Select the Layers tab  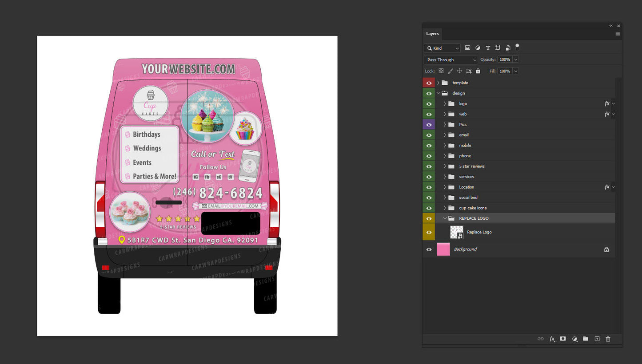pos(432,34)
